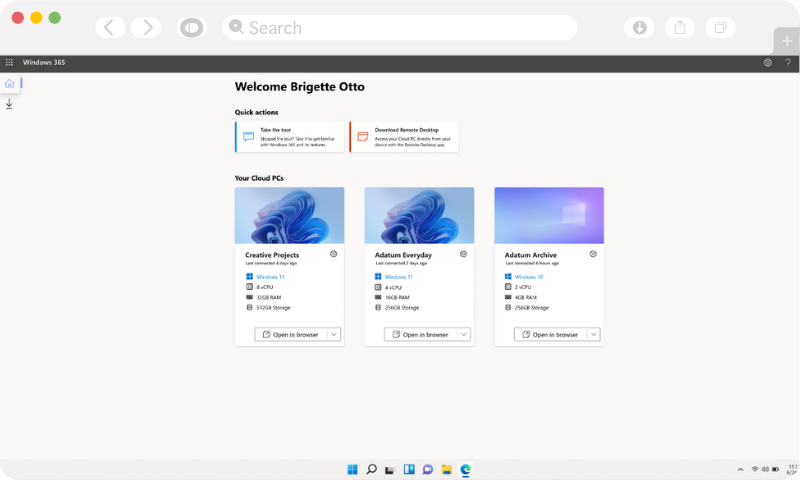Open the Windows 365 app launcher grid
Viewport: 800px width, 480px height.
pos(9,62)
